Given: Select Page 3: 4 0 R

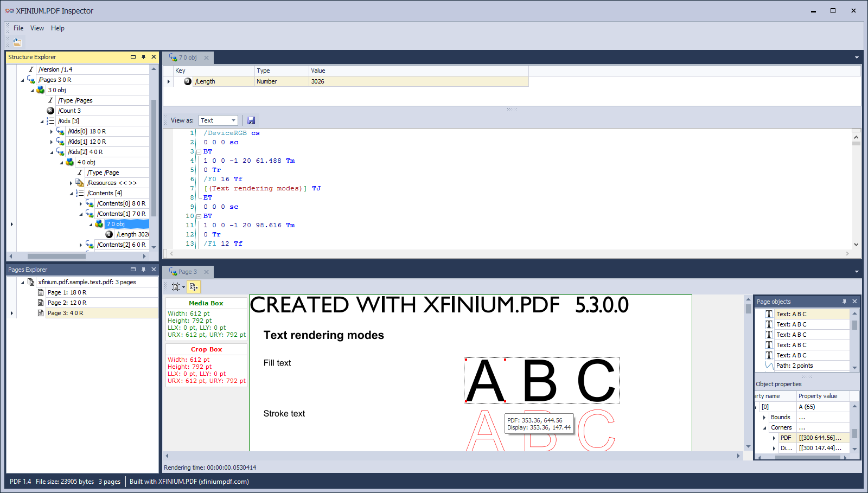Looking at the screenshot, I should [65, 313].
